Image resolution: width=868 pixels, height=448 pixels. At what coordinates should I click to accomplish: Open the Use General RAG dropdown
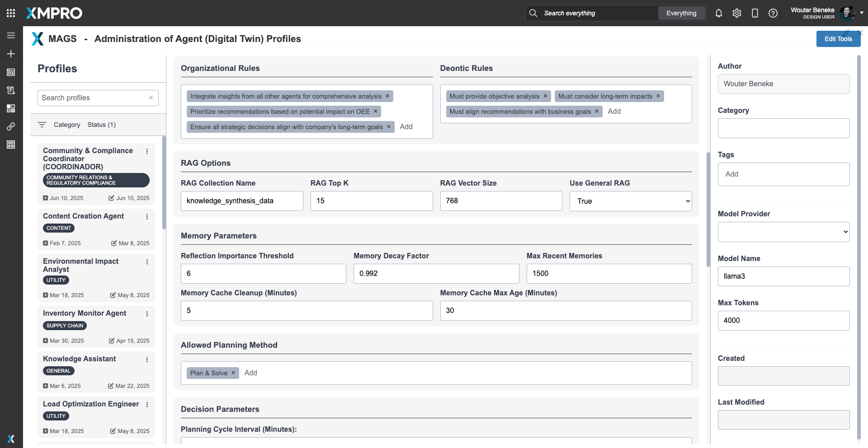(x=630, y=201)
